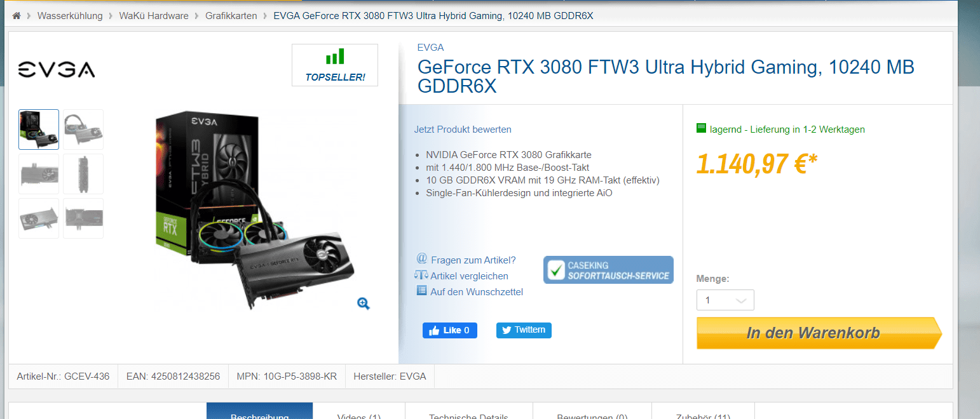Go to home via breadcrumb house icon

17,16
